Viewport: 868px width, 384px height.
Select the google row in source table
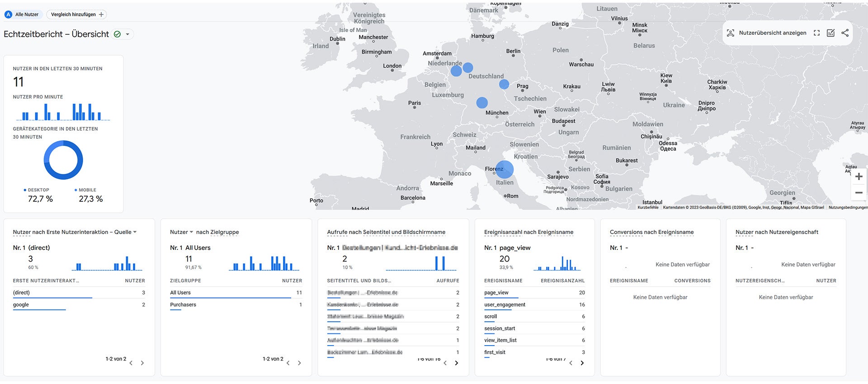79,305
